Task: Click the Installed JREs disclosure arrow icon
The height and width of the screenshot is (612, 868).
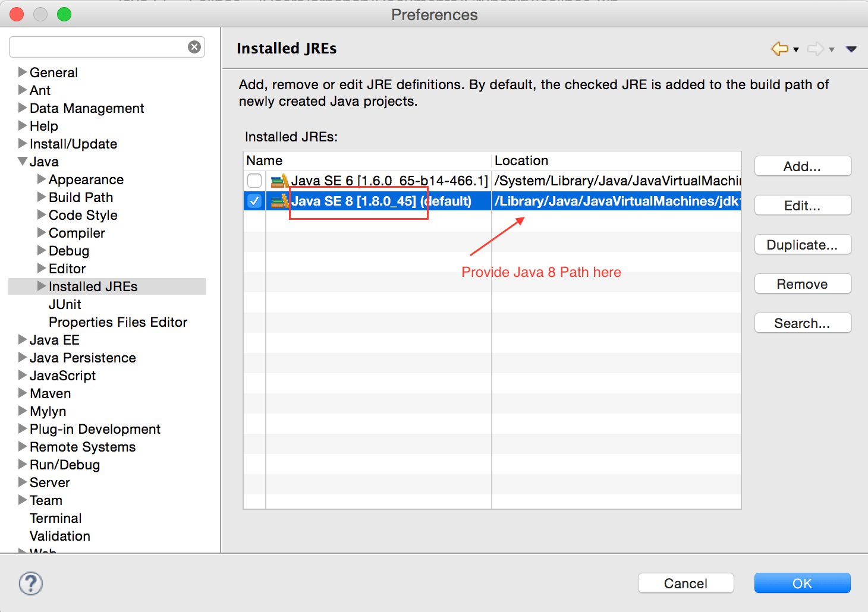Action: point(41,286)
